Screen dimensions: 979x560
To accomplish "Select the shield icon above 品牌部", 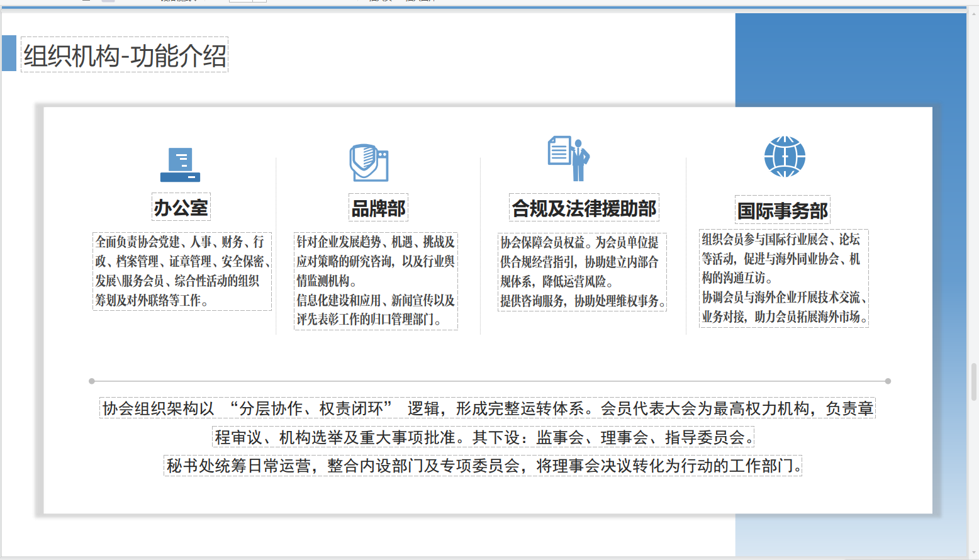I will click(369, 160).
